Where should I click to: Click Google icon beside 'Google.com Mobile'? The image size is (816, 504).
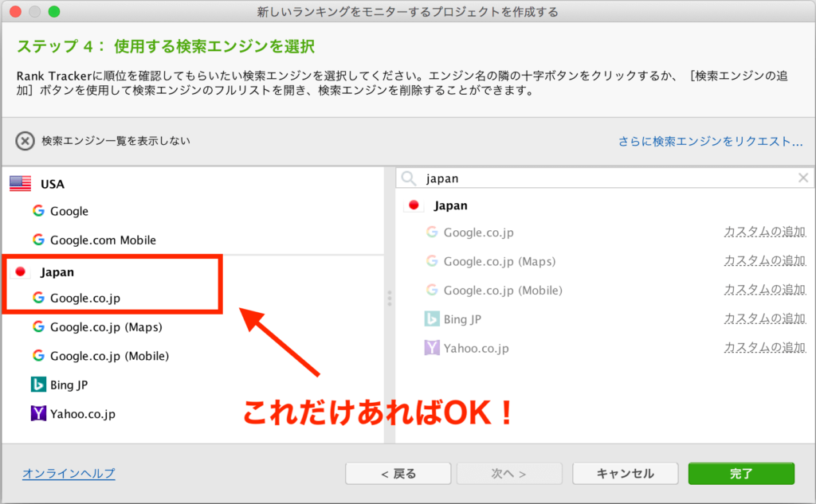pyautogui.click(x=38, y=240)
